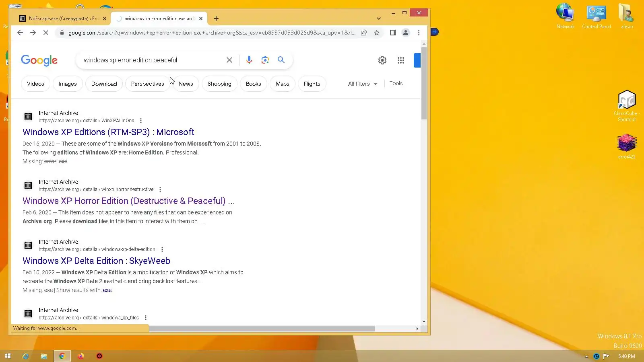The image size is (644, 362).
Task: Open File Explorer from the taskbar
Action: [x=44, y=356]
